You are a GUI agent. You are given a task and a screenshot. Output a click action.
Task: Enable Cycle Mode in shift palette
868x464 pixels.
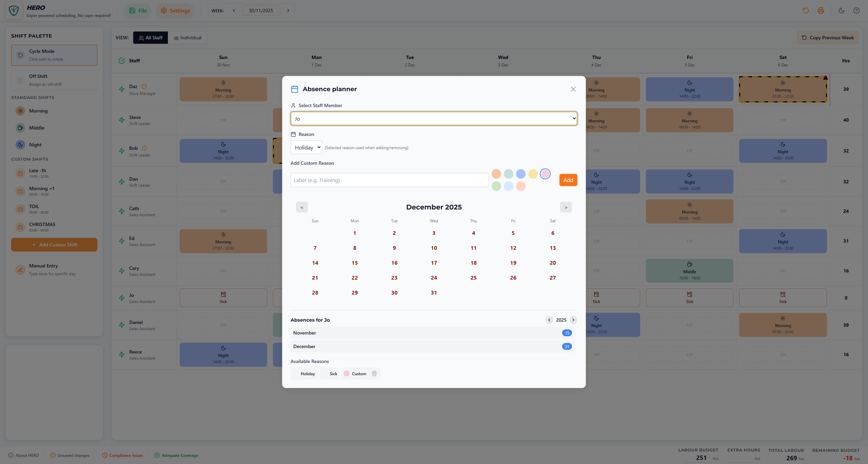[54, 55]
